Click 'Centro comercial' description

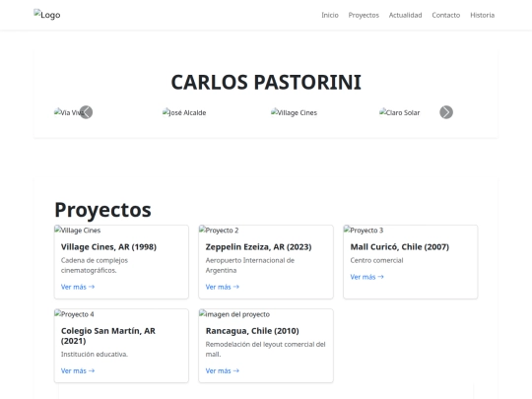[376, 260]
